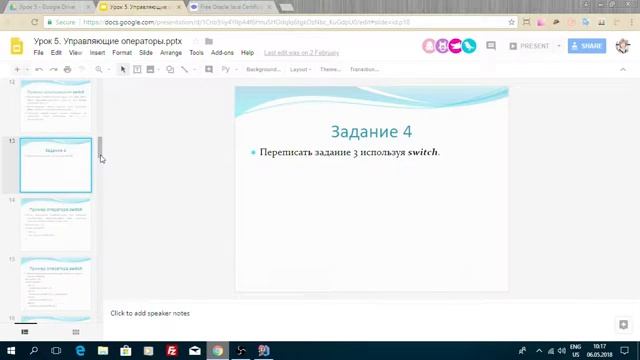Click the new slide plus button

point(17,69)
